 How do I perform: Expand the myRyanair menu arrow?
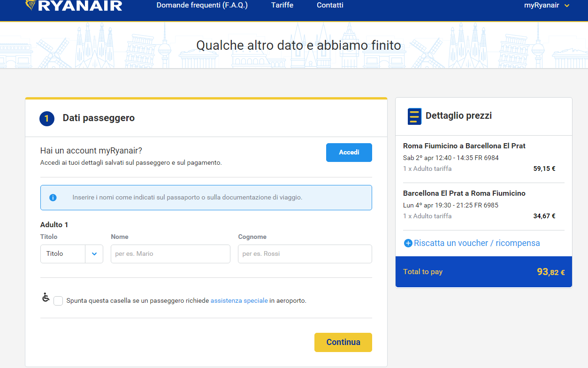click(x=567, y=6)
